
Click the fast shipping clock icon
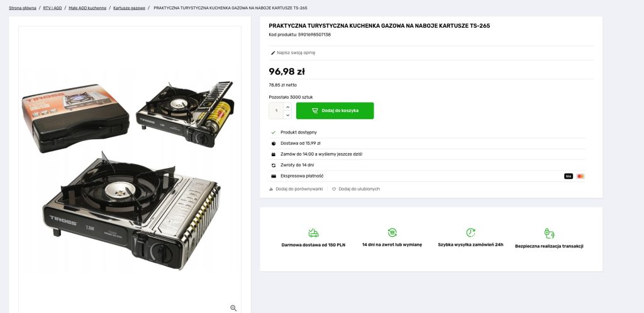pos(470,232)
